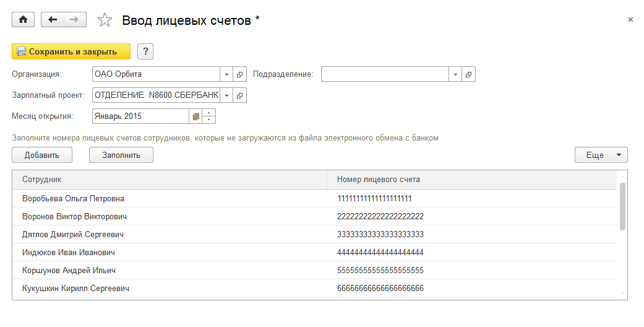
Task: Open the Зарплатный проект record icon
Action: coord(240,95)
